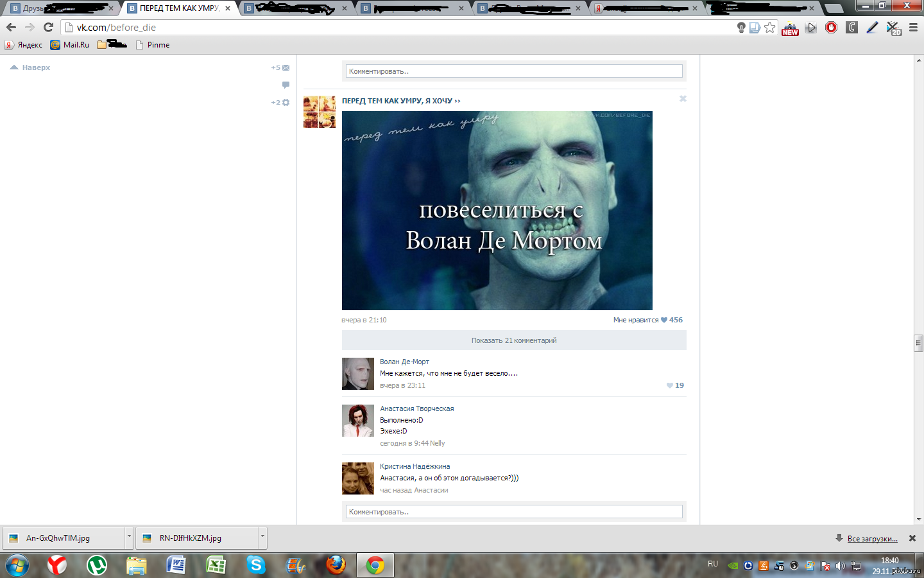Open Chrome's hamburger menu
The image size is (924, 578).
[x=913, y=28]
